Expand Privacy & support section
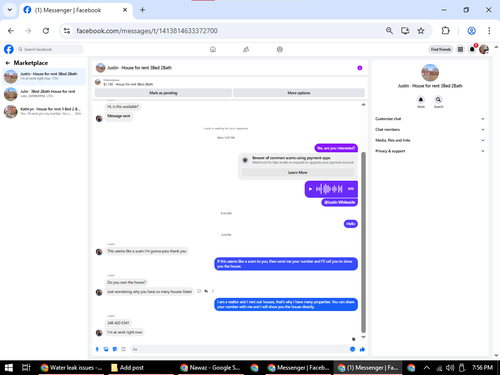 (429, 151)
